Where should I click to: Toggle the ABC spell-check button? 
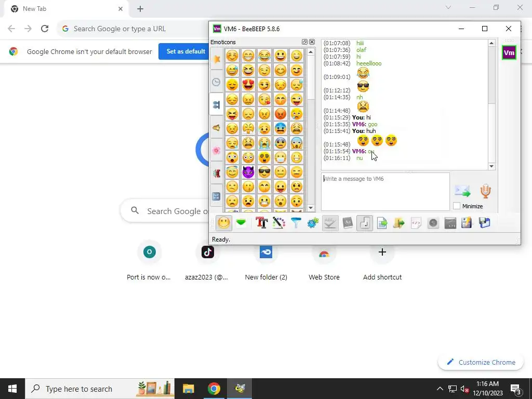coord(330,223)
